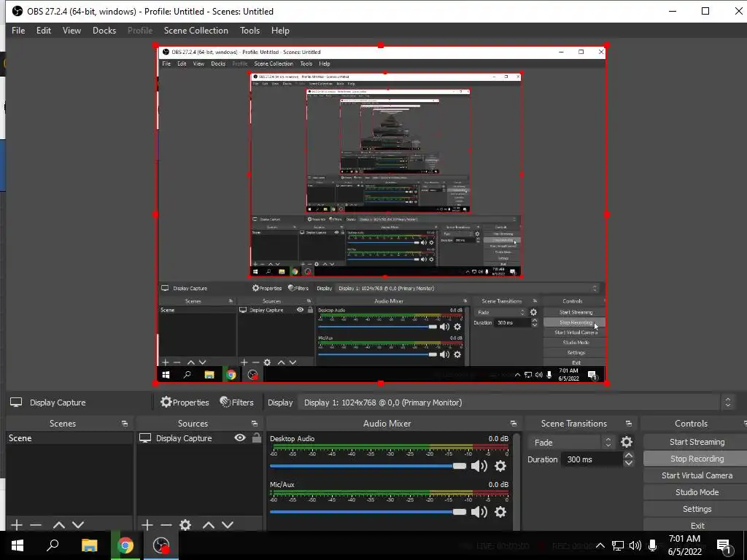
Task: Move scene down in Scenes list
Action: click(x=78, y=525)
